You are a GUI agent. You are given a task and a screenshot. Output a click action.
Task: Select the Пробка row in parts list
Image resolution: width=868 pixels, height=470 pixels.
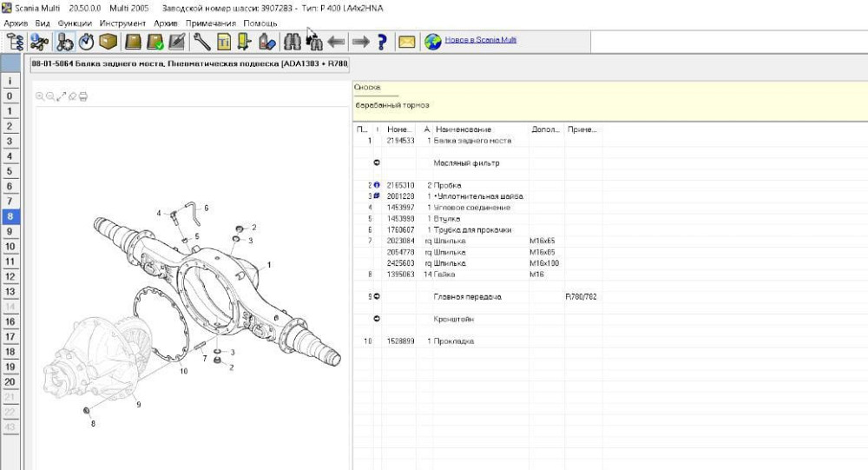pyautogui.click(x=448, y=185)
